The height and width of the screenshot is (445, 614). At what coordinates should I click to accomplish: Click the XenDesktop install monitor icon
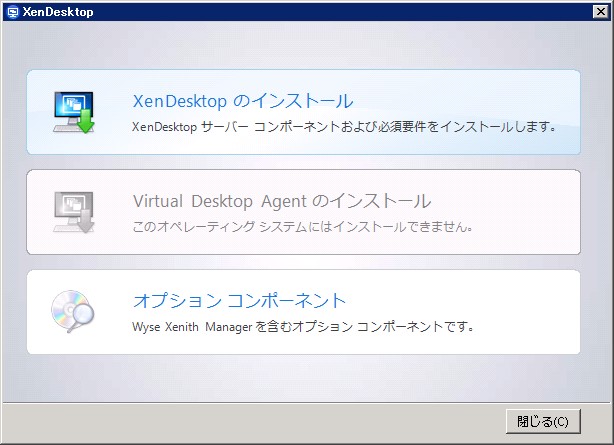coord(71,109)
